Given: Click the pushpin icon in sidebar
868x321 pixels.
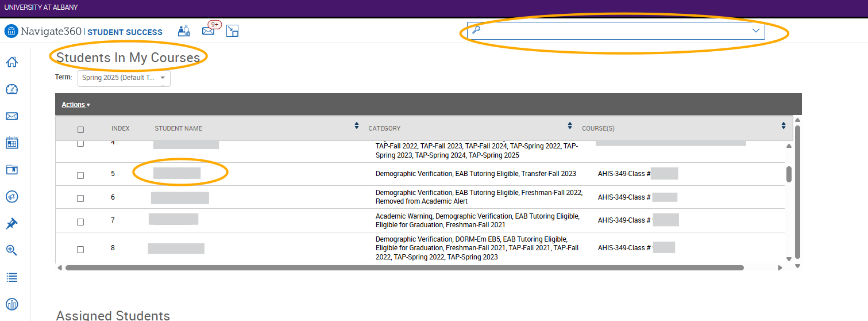Looking at the screenshot, I should 11,224.
